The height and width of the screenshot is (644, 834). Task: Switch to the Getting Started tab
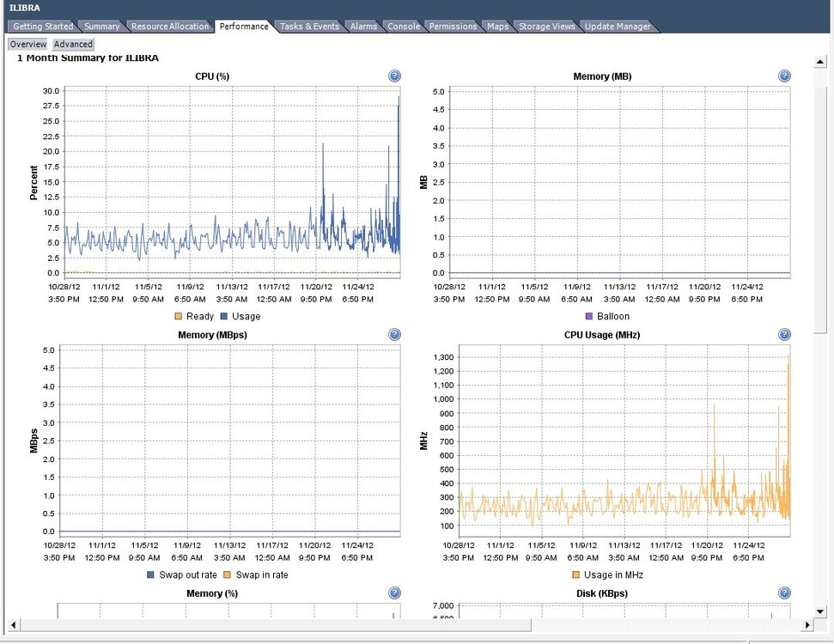43,26
